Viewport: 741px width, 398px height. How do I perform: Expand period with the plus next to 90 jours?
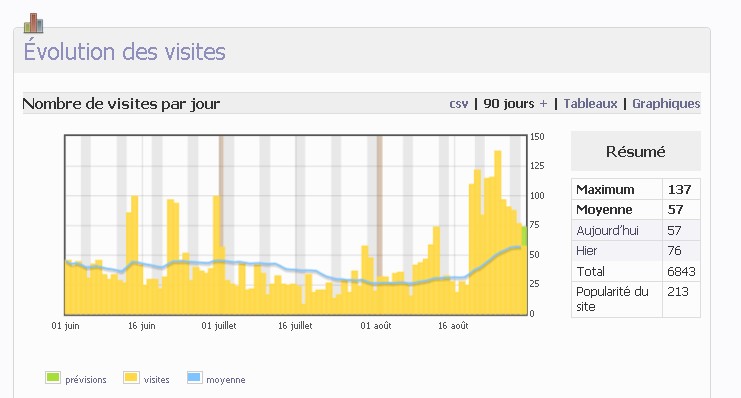pos(543,104)
